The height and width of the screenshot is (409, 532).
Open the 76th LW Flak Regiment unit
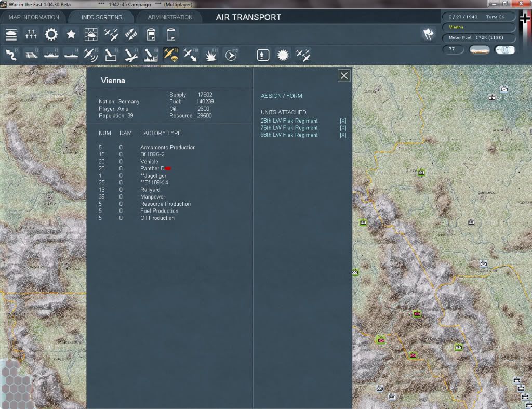tap(289, 128)
